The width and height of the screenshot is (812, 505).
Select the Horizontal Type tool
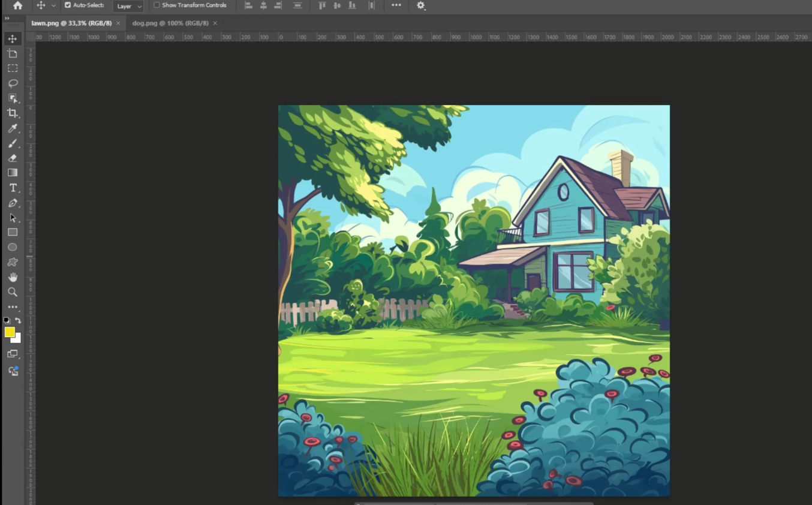(13, 188)
